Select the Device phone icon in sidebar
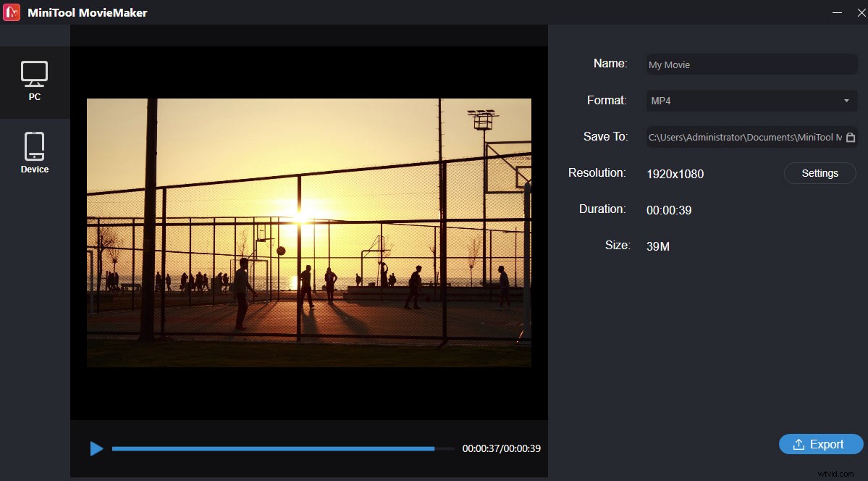The image size is (868, 481). pyautogui.click(x=35, y=145)
